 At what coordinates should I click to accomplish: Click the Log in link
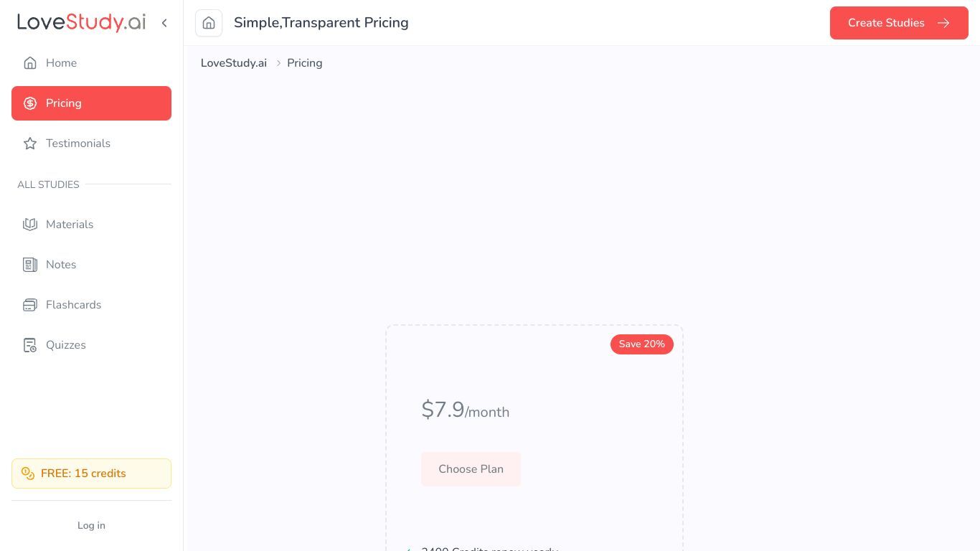click(91, 525)
